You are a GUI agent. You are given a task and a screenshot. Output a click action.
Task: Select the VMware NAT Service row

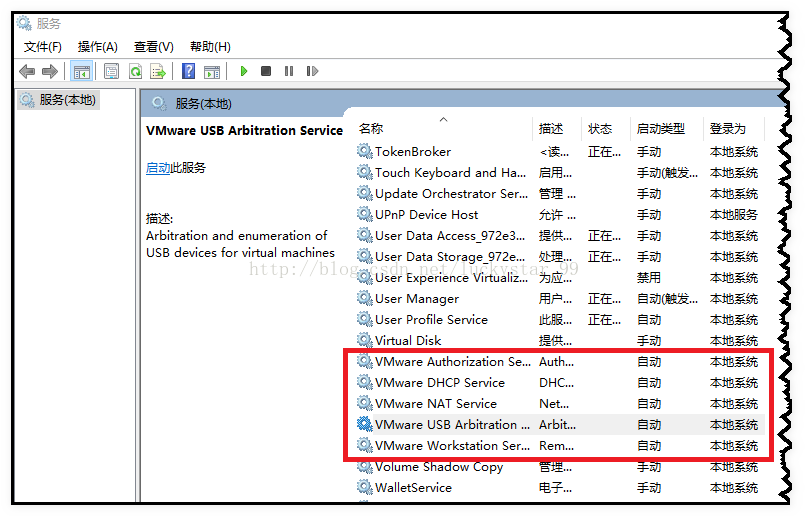tap(435, 404)
